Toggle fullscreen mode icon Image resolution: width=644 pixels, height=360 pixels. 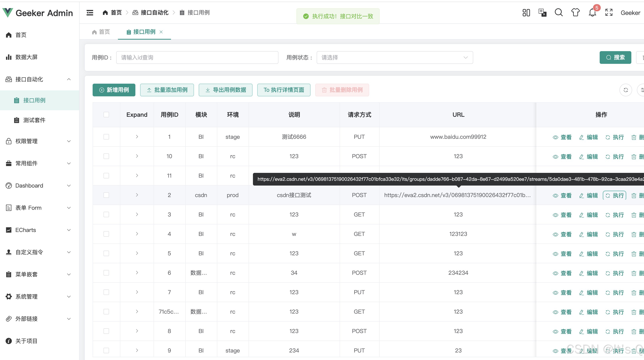pos(609,12)
